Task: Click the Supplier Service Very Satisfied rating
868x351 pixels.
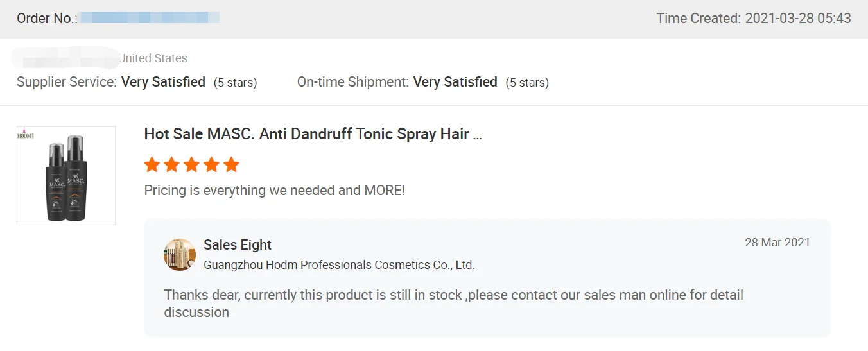Action: [163, 82]
